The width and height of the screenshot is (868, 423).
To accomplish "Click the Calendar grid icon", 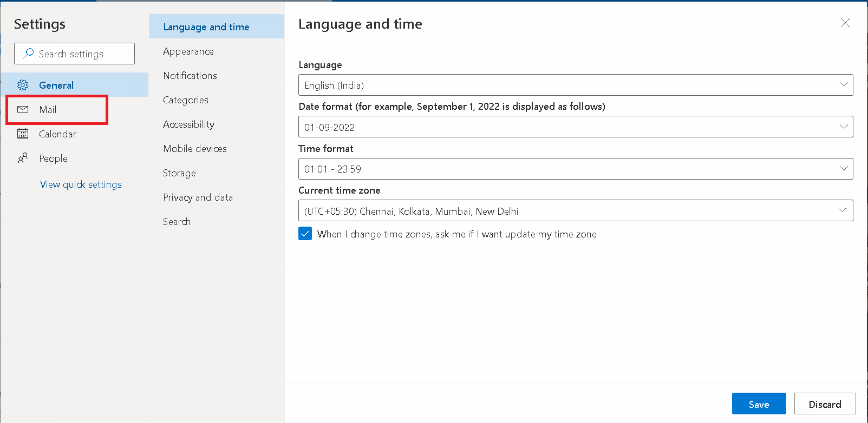I will click(23, 134).
